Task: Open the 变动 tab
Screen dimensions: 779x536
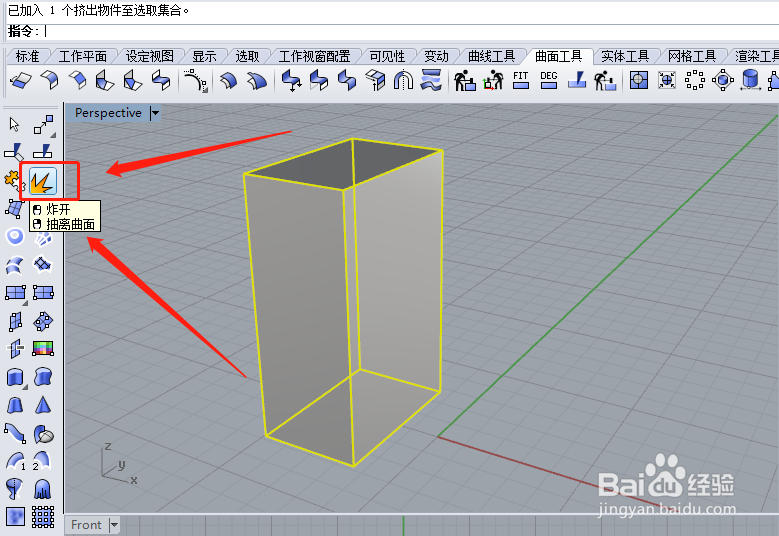Action: click(x=436, y=56)
